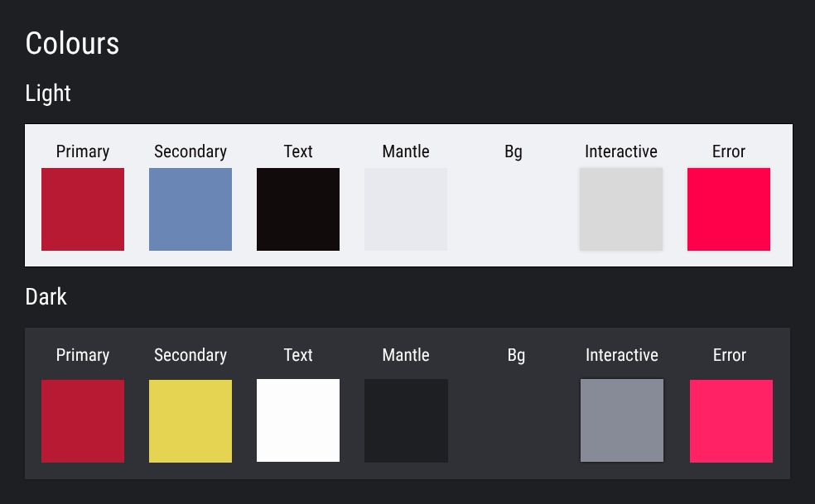Click the Bg label text in Light palette
Viewport: 815px width, 504px height.
click(514, 151)
